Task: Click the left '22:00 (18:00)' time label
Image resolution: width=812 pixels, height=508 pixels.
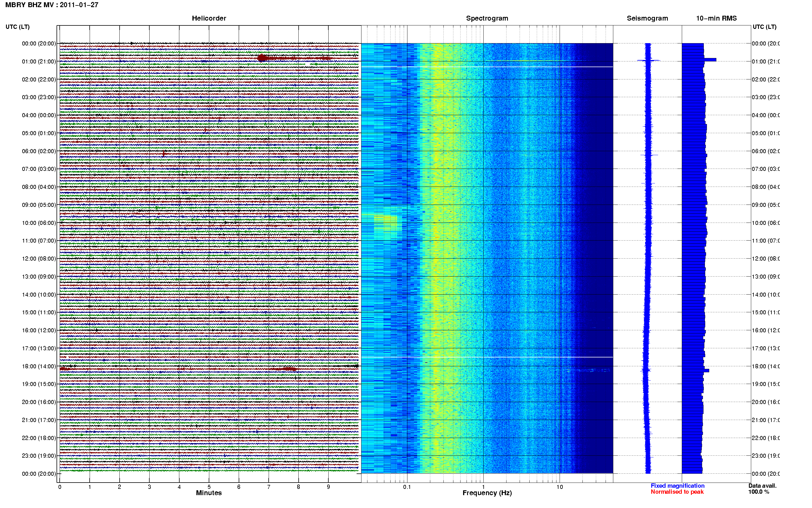Action: pos(39,438)
